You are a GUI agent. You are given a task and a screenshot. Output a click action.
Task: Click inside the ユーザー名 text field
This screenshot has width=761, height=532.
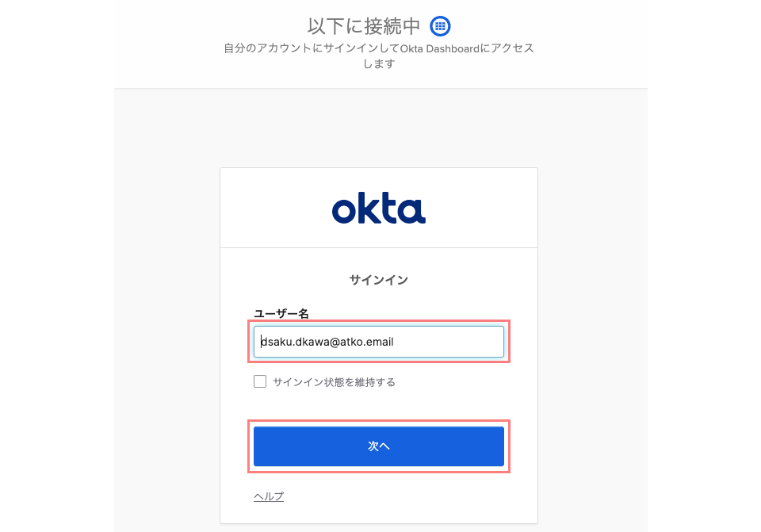pos(379,342)
